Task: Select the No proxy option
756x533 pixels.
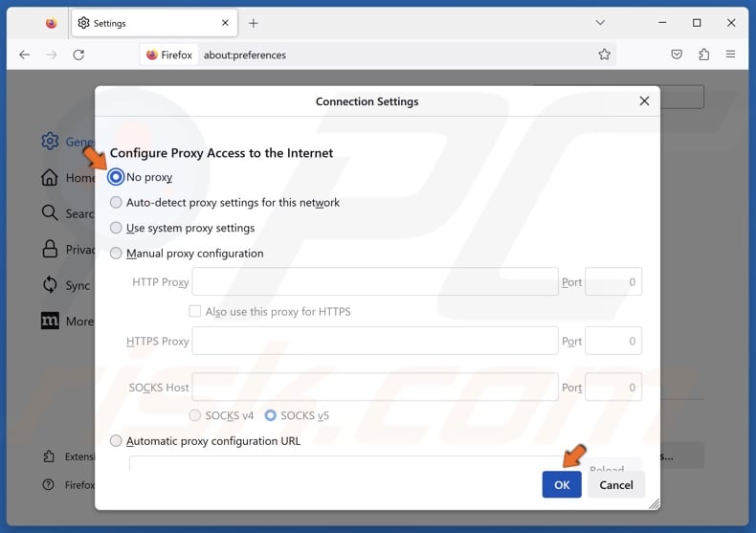Action: point(116,177)
